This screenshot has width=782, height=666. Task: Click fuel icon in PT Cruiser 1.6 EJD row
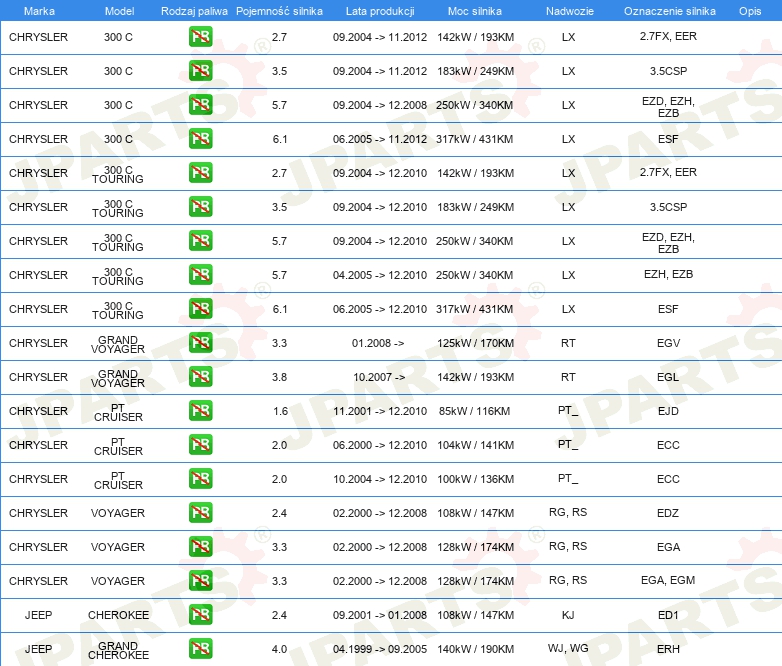pyautogui.click(x=200, y=410)
